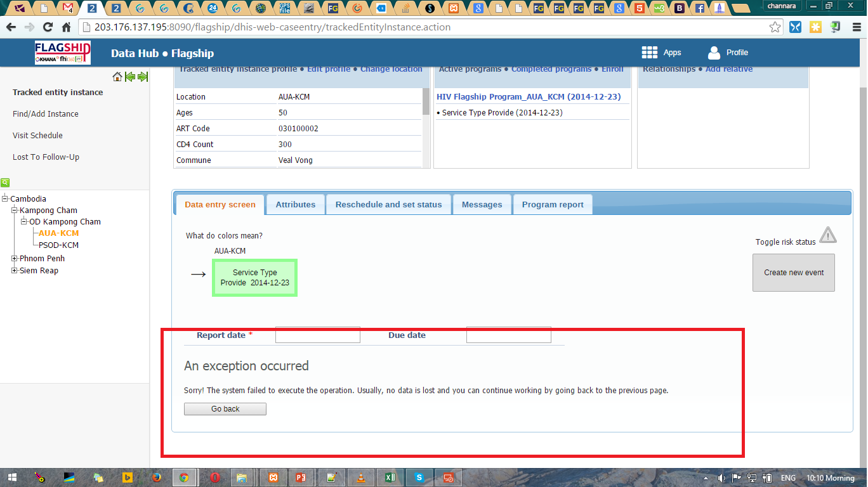
Task: Click the Flagship logo in the header
Action: click(63, 53)
